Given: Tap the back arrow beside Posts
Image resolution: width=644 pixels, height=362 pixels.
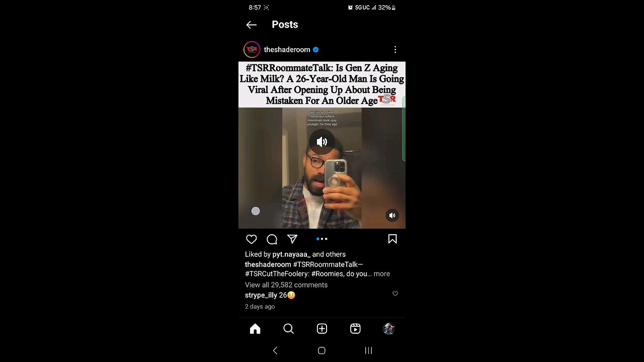Looking at the screenshot, I should (x=252, y=25).
